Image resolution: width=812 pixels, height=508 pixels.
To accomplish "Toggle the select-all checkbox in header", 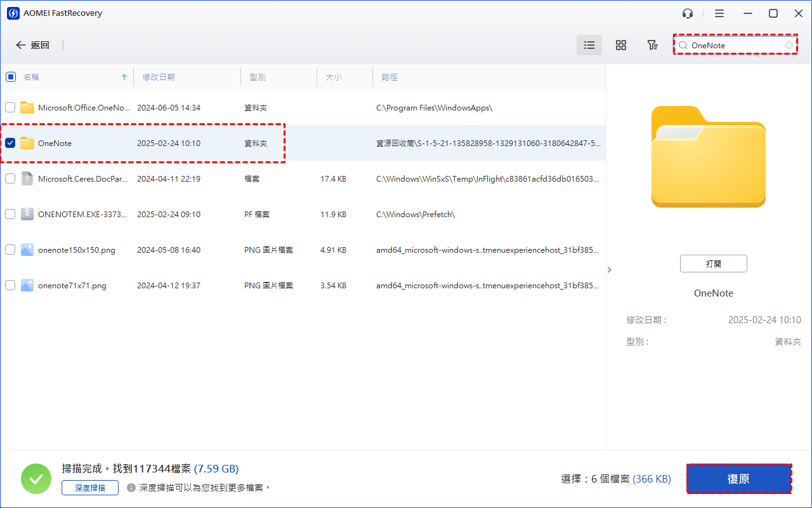I will click(11, 77).
